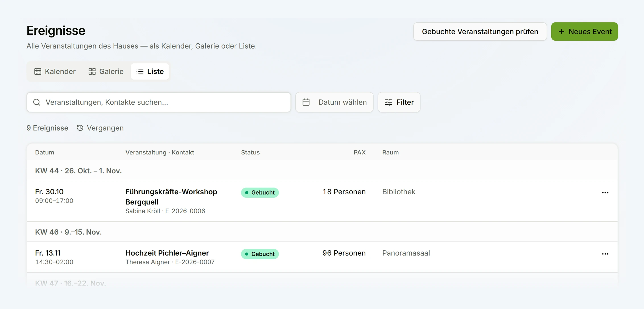Open Hochzeit Pichler–Aigner event
This screenshot has width=644, height=309.
pyautogui.click(x=167, y=253)
